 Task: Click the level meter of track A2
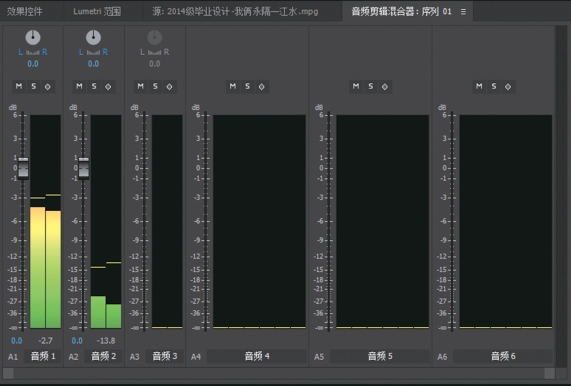point(106,222)
